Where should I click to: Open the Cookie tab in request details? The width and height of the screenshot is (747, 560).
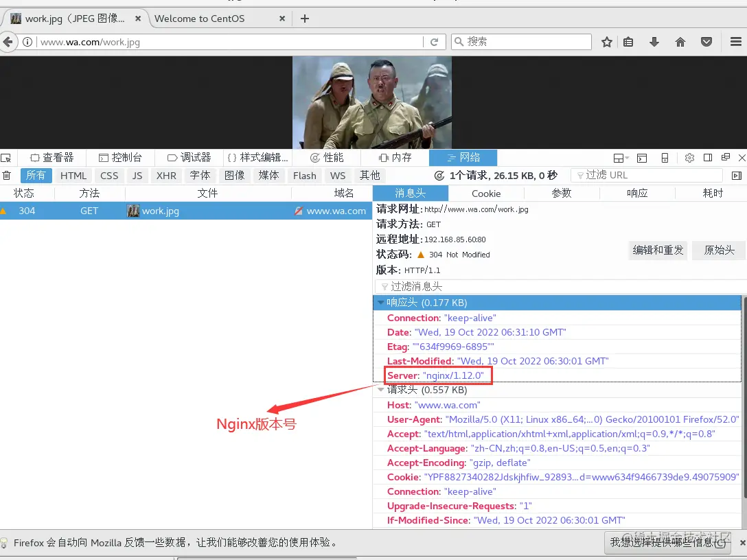pyautogui.click(x=486, y=193)
